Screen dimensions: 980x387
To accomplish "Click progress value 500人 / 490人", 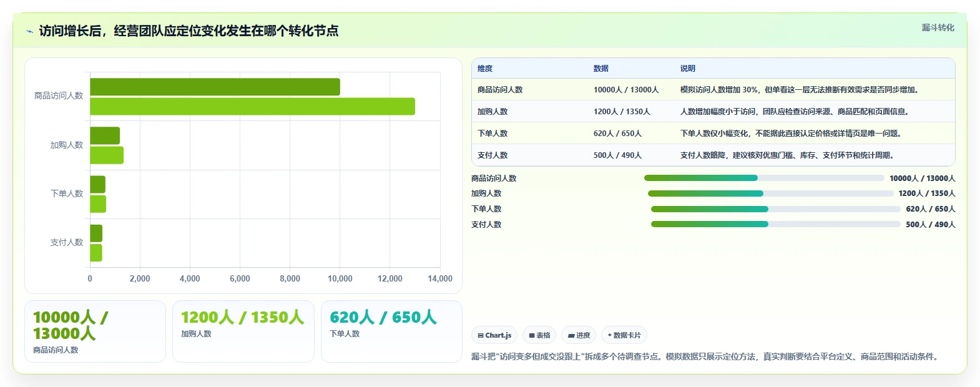I will 931,225.
